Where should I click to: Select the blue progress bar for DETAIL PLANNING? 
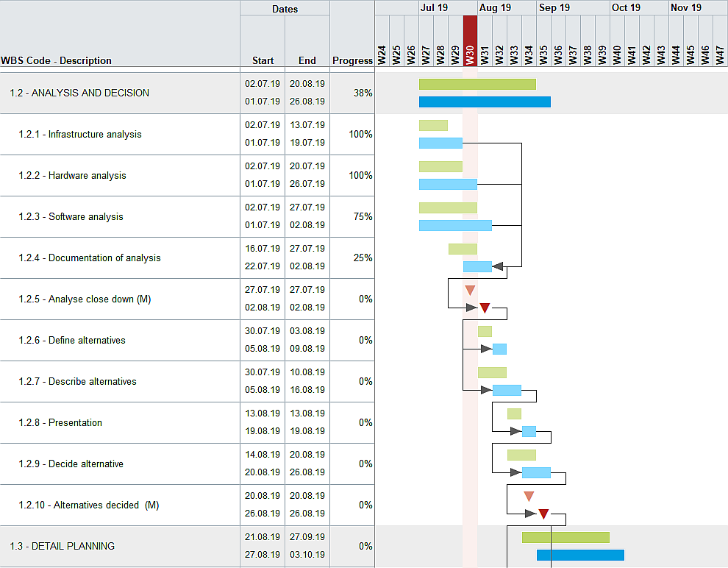pyautogui.click(x=579, y=555)
